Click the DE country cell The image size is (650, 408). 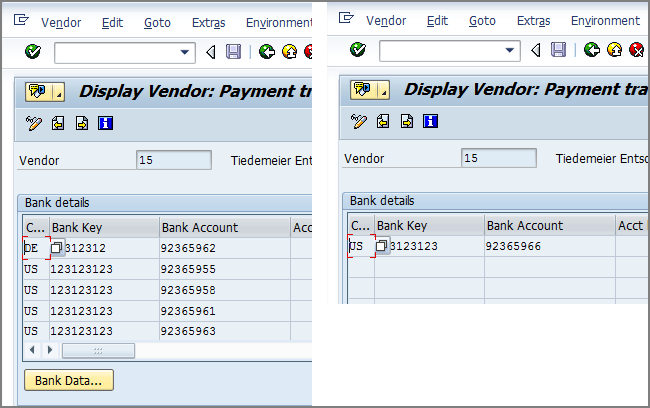(x=36, y=248)
